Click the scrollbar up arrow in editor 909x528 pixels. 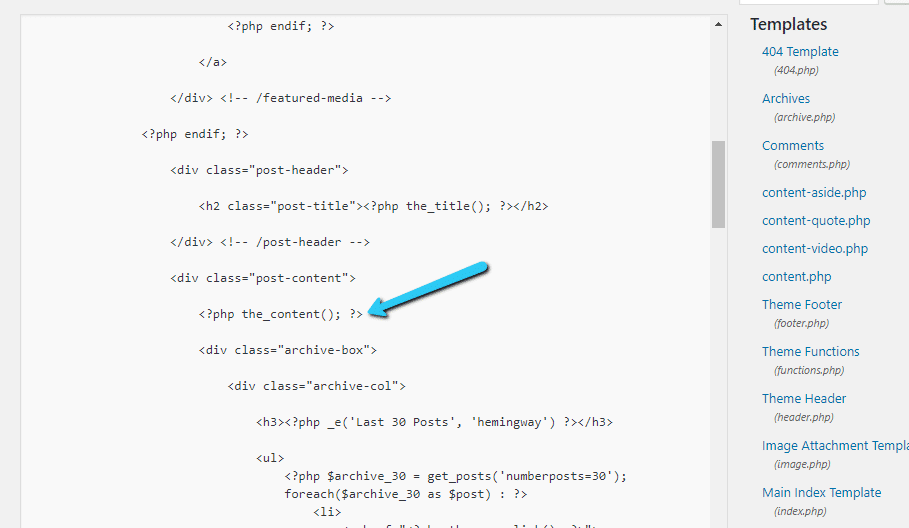tap(718, 23)
